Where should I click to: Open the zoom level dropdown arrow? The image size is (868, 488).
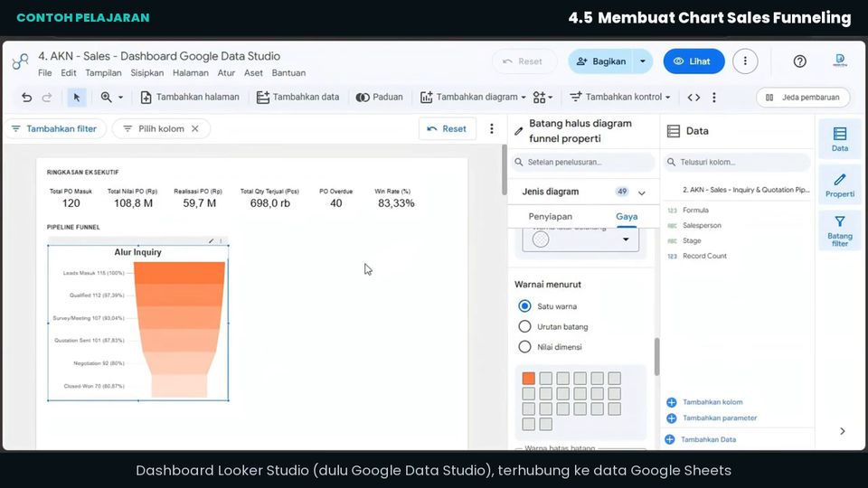[120, 98]
